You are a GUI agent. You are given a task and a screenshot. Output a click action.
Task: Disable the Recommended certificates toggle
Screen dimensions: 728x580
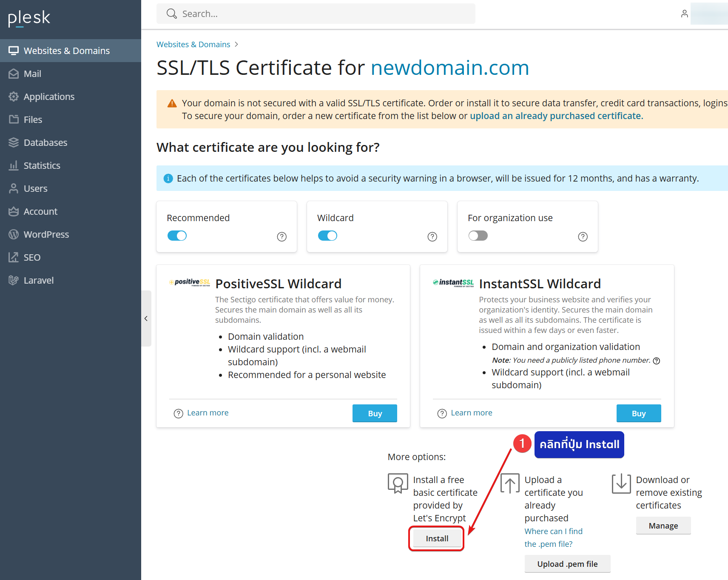pos(177,236)
